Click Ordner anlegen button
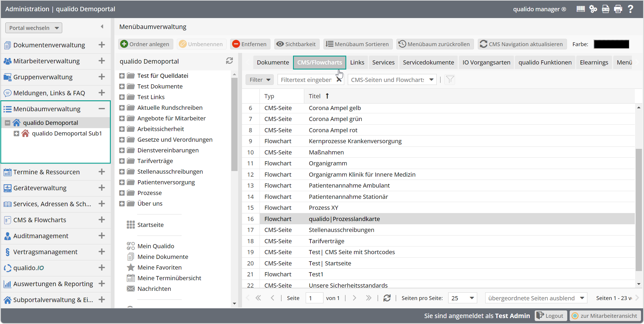This screenshot has width=644, height=324. pos(145,44)
